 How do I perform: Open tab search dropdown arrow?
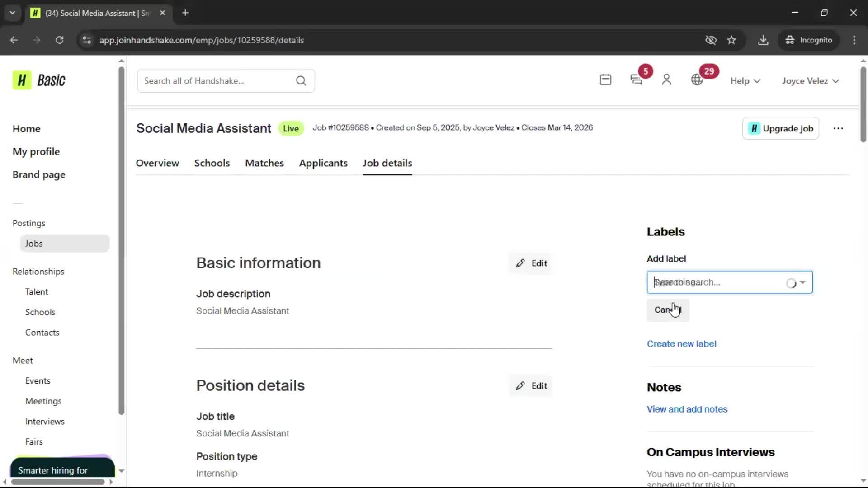[13, 13]
